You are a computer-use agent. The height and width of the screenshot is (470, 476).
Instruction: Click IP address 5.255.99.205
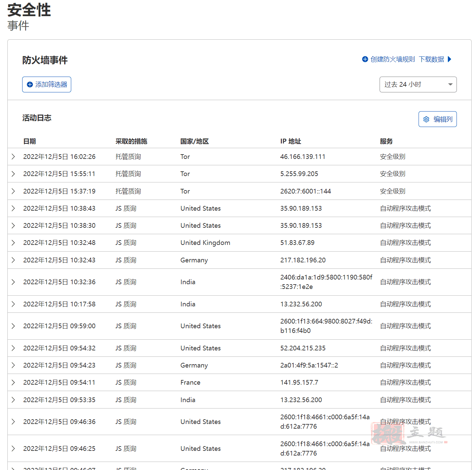tap(299, 174)
